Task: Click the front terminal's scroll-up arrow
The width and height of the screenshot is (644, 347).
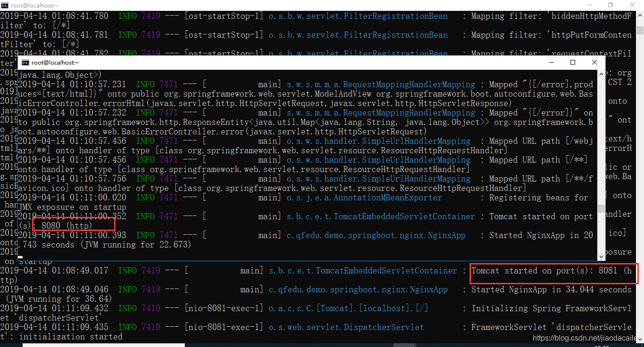Action: click(601, 73)
